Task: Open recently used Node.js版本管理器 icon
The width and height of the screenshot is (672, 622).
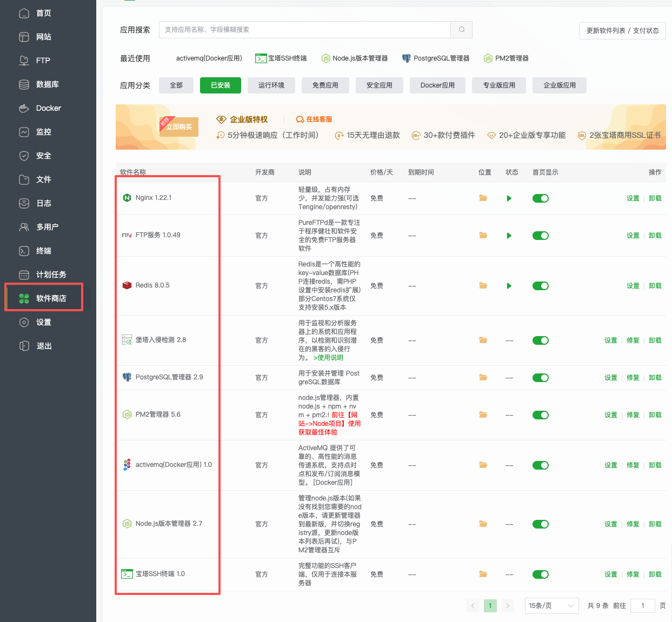Action: (325, 58)
